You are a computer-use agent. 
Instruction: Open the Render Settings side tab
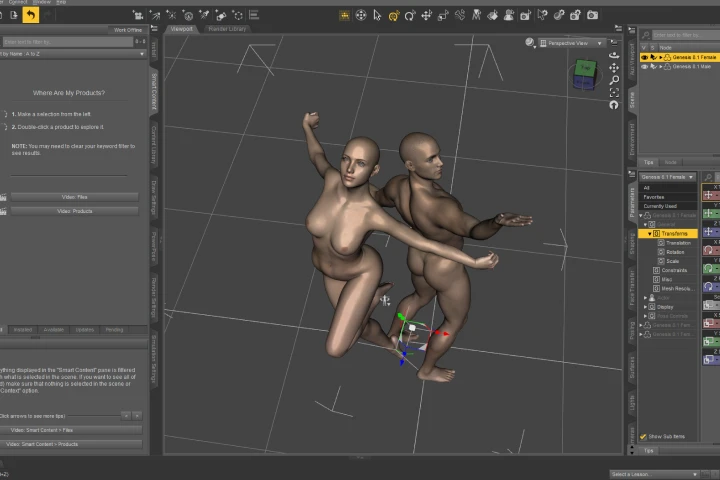[154, 297]
